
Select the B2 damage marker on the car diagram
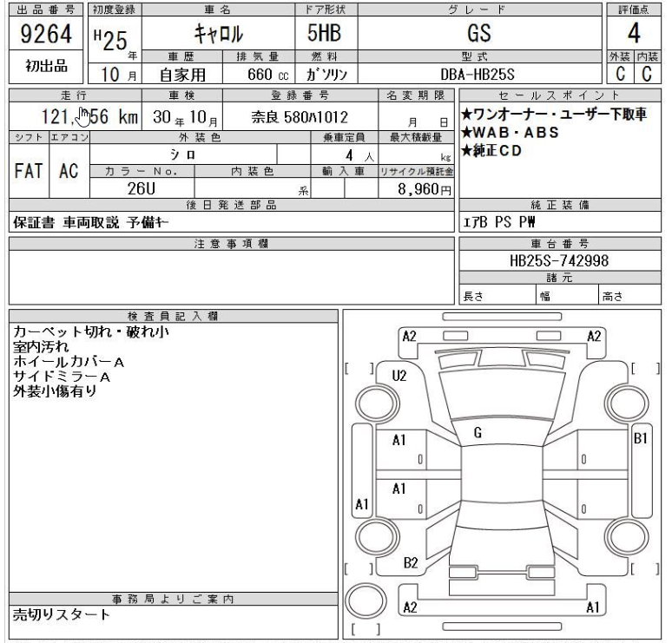(x=409, y=563)
